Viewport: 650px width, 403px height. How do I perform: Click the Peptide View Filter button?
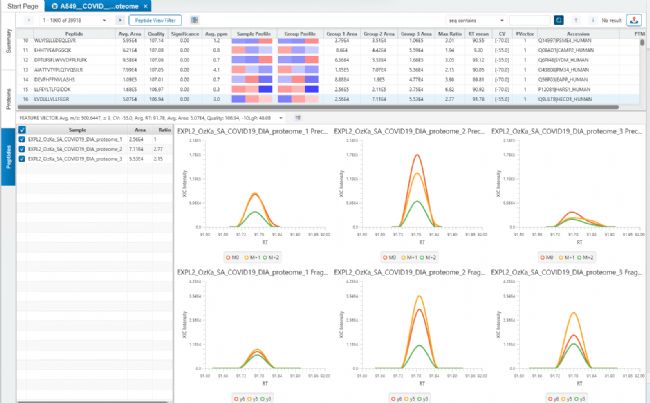point(155,20)
